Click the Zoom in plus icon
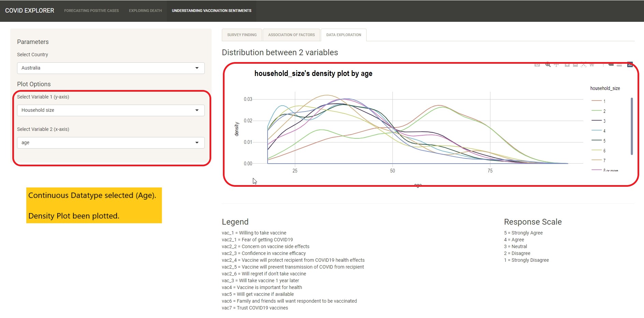The width and height of the screenshot is (644, 318). point(567,65)
